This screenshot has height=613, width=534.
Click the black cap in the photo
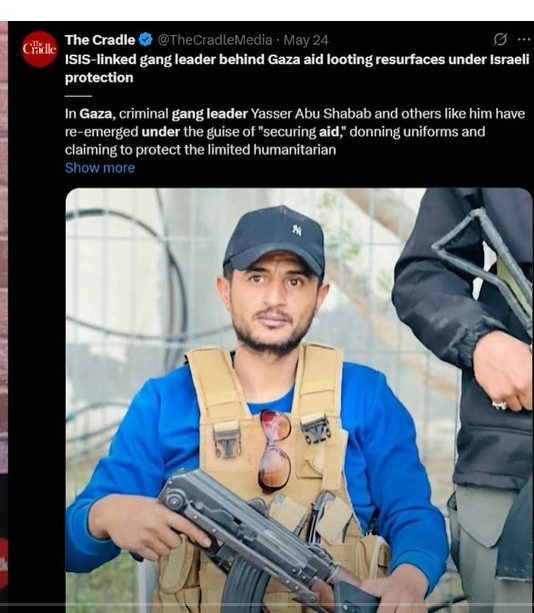[276, 242]
